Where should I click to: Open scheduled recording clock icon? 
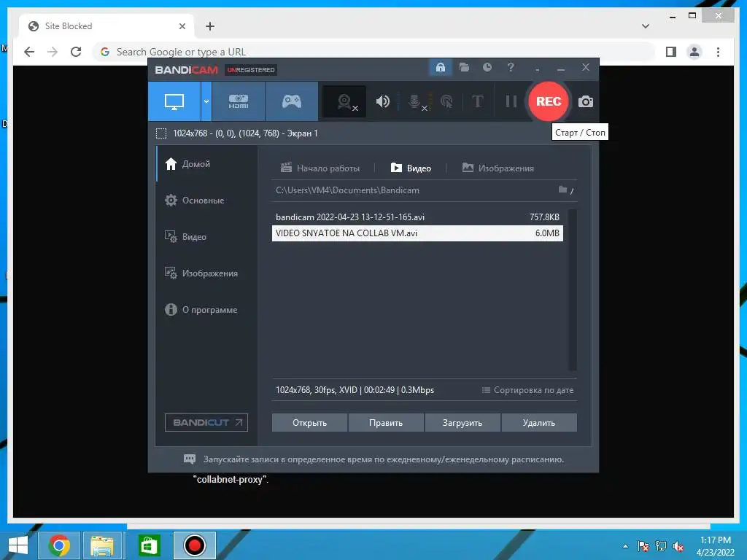point(487,68)
